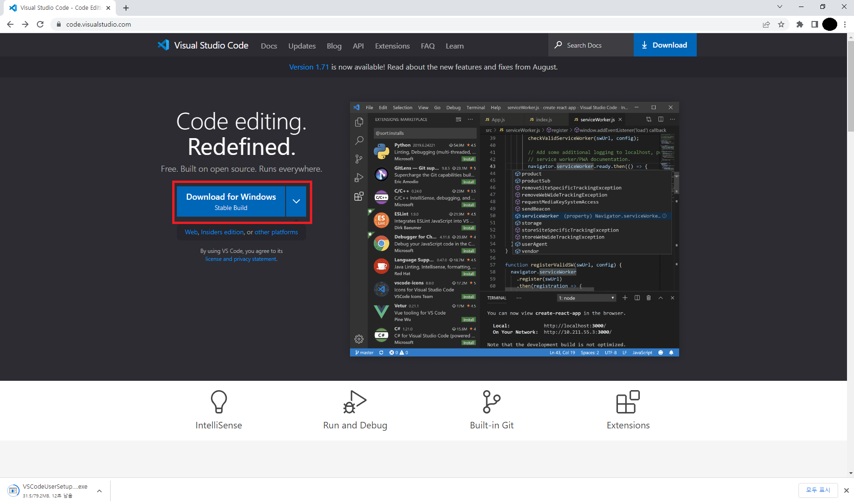Click the Extensions feature label below icon
The width and height of the screenshot is (854, 504).
coord(628,425)
